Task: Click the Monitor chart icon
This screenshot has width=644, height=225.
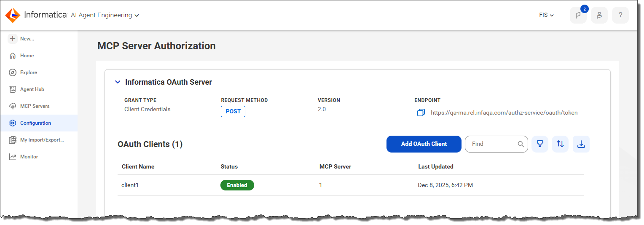Action: point(13,157)
